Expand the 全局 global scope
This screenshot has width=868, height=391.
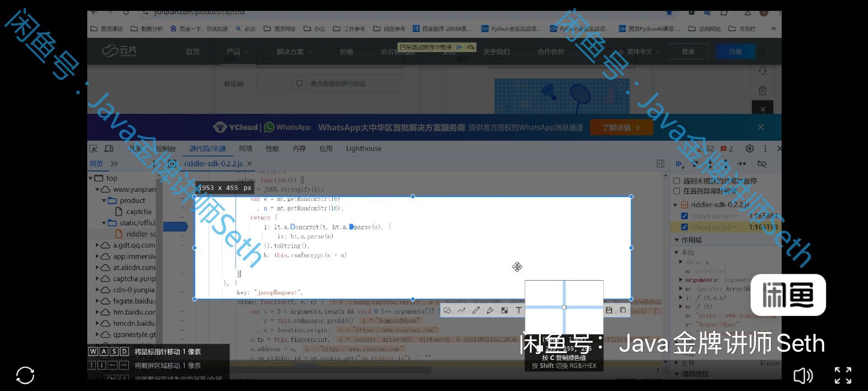tap(676, 363)
